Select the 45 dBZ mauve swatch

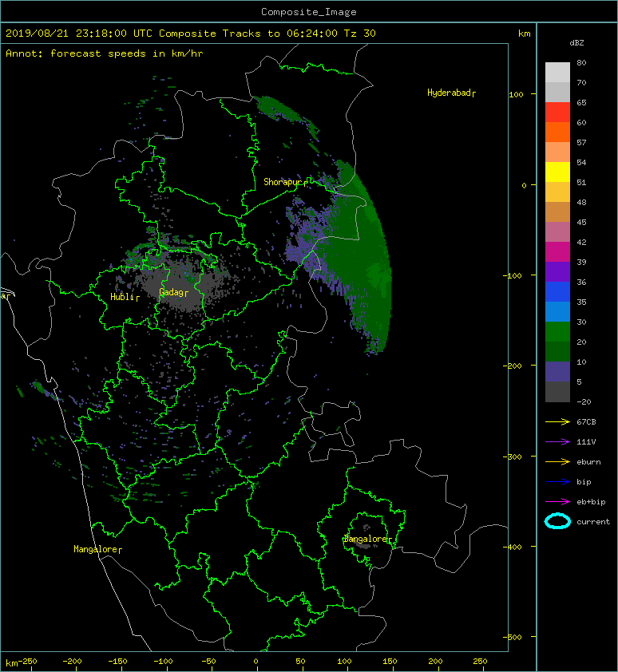pyautogui.click(x=557, y=232)
